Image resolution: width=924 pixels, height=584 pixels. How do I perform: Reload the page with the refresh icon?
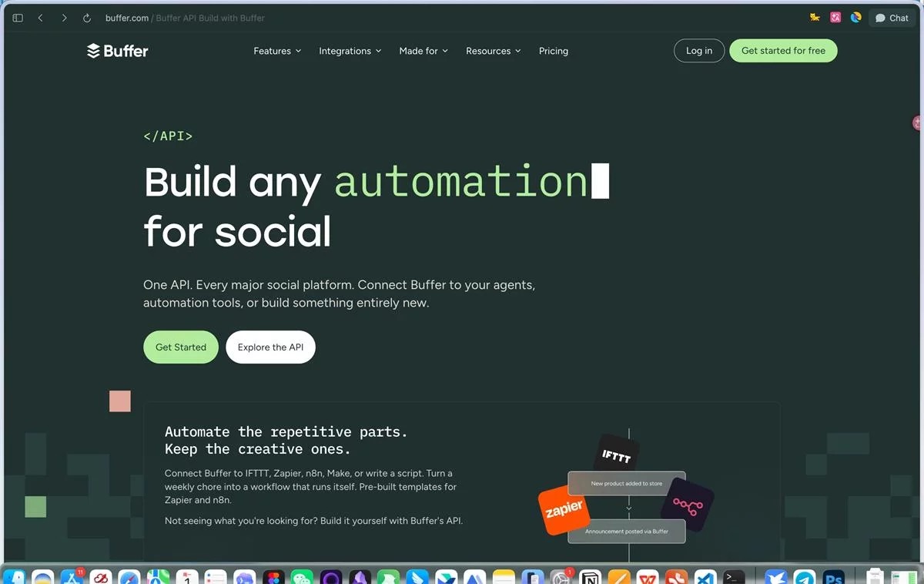87,18
